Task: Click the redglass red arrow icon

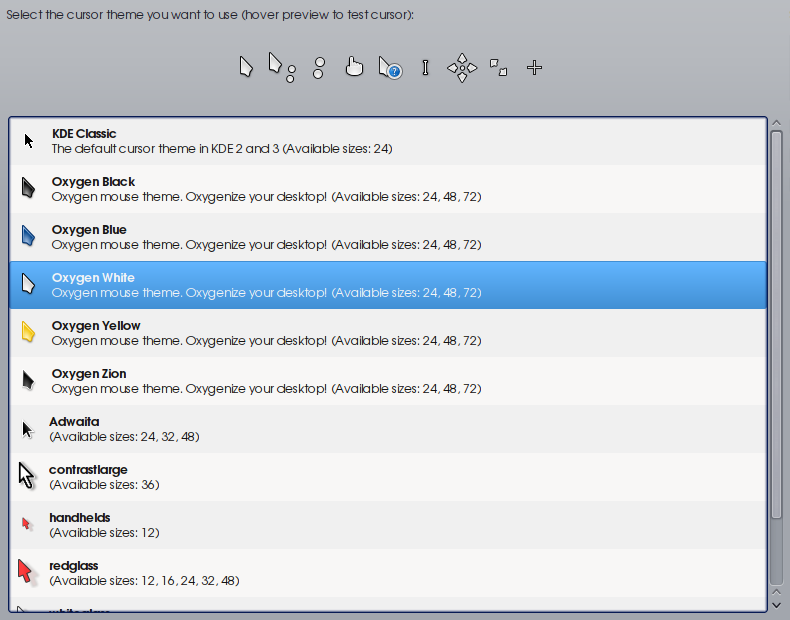Action: pos(27,573)
